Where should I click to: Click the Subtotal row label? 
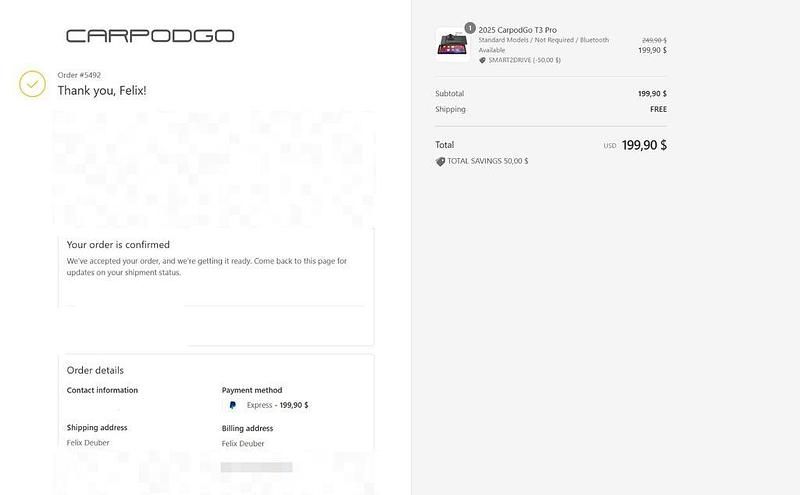(449, 94)
